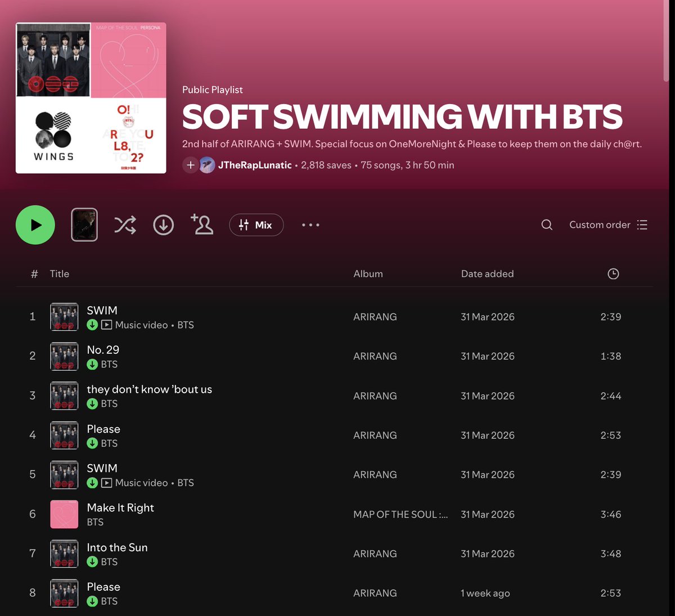Select the No. 29 track title

tap(103, 350)
